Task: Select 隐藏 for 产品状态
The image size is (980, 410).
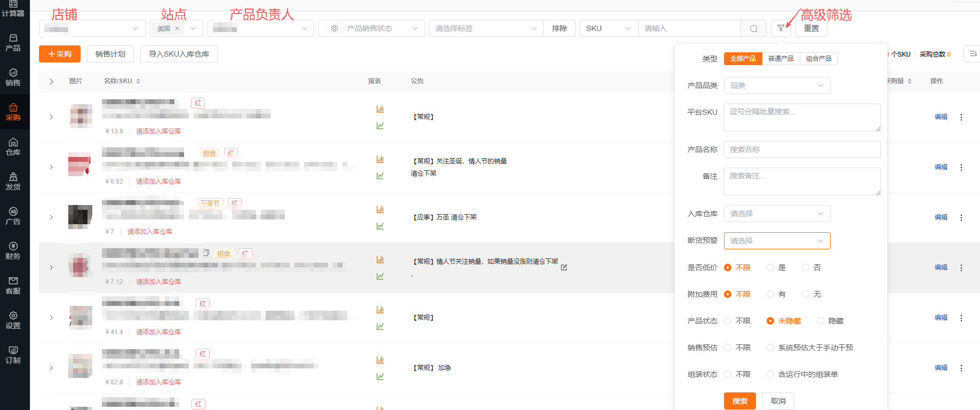Action: tap(820, 321)
